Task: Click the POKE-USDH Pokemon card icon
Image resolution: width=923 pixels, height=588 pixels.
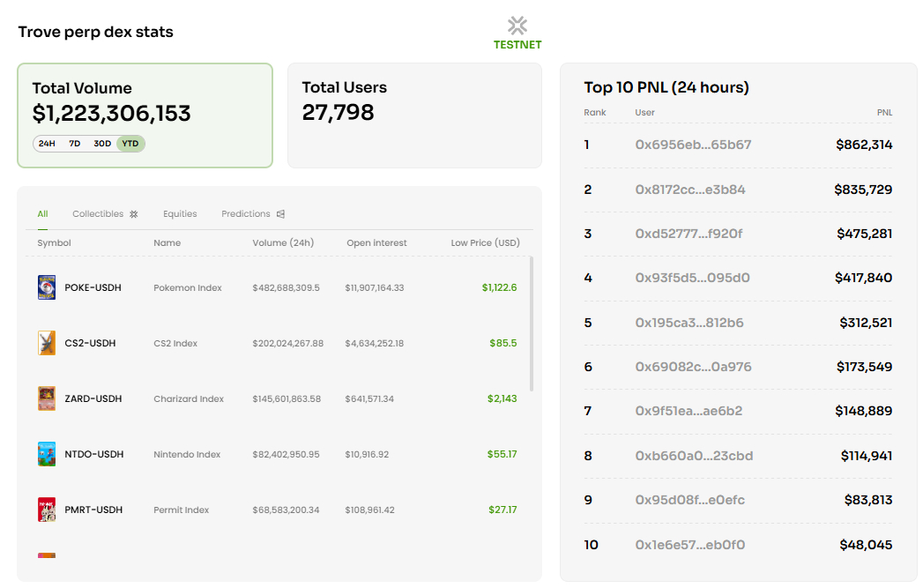Action: (x=47, y=287)
